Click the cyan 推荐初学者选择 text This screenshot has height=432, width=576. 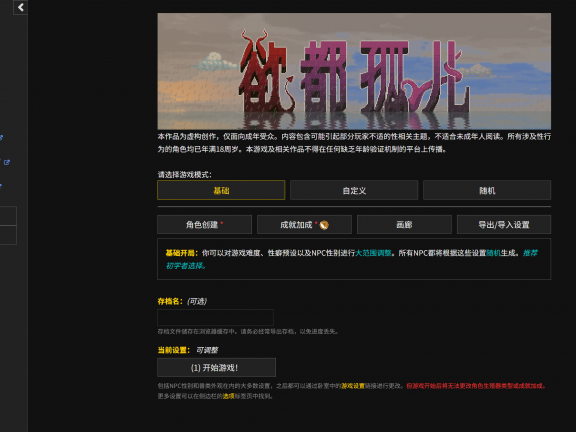[x=352, y=259]
